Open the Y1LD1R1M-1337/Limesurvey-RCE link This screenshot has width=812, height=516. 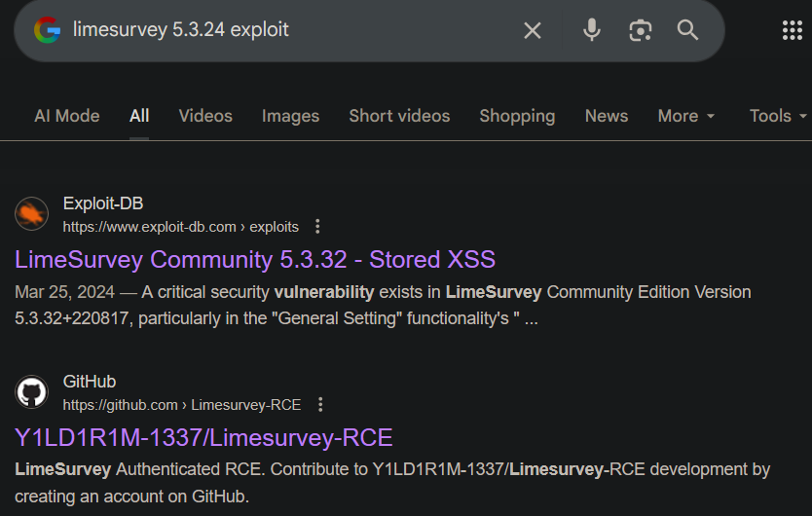coord(203,438)
